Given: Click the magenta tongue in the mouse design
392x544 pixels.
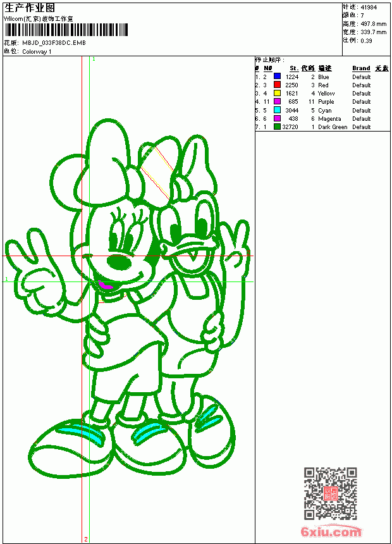Looking at the screenshot, I should [x=106, y=285].
